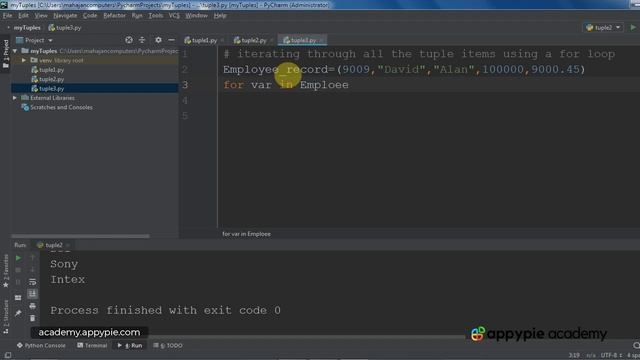Open the Window menu
Image resolution: width=640 pixels, height=360 pixels.
tap(196, 16)
